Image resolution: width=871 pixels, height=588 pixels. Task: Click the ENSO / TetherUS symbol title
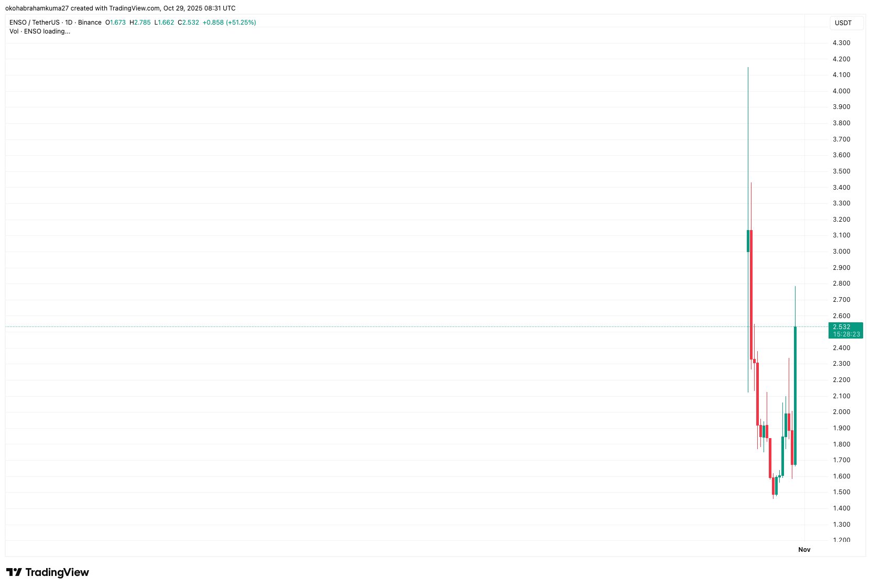[x=35, y=23]
